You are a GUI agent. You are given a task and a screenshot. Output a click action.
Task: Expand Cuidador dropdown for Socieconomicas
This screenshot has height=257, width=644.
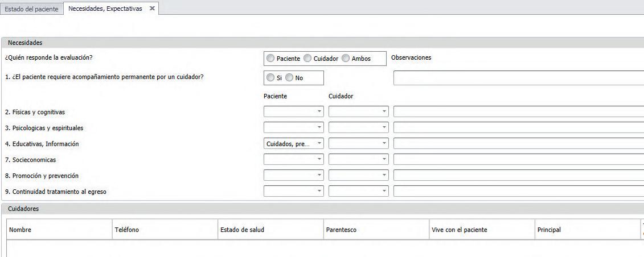pyautogui.click(x=384, y=160)
